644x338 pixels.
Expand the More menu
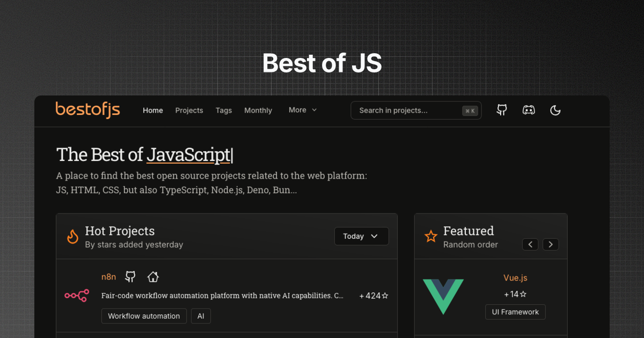click(x=303, y=110)
